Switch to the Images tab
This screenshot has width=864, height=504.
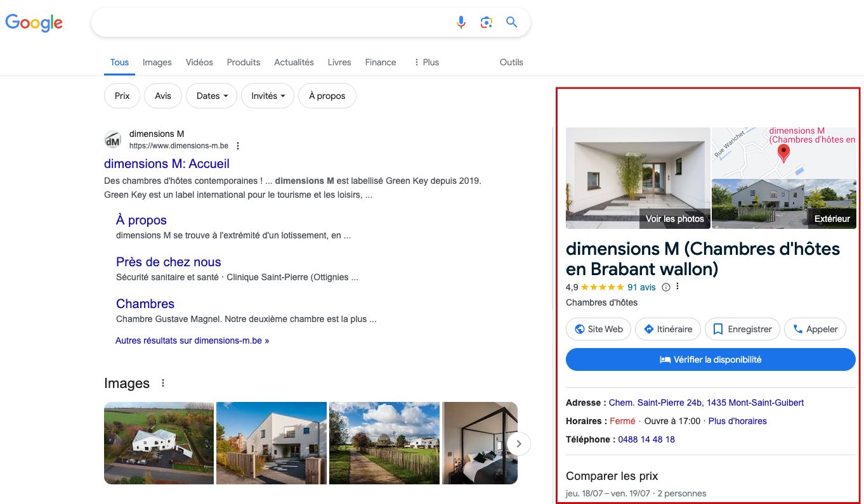(157, 62)
